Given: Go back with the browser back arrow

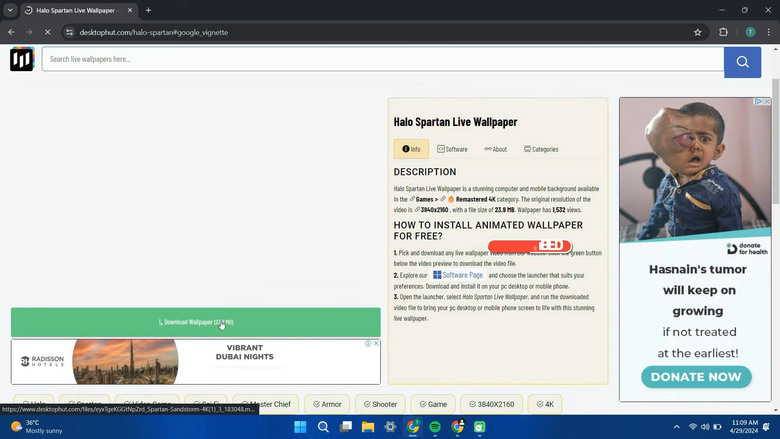Looking at the screenshot, I should 11,32.
